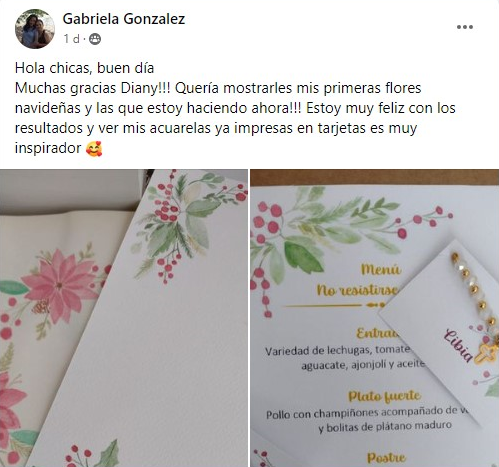499x467 pixels.
Task: Click the word "inspirador" in the post
Action: [48, 148]
